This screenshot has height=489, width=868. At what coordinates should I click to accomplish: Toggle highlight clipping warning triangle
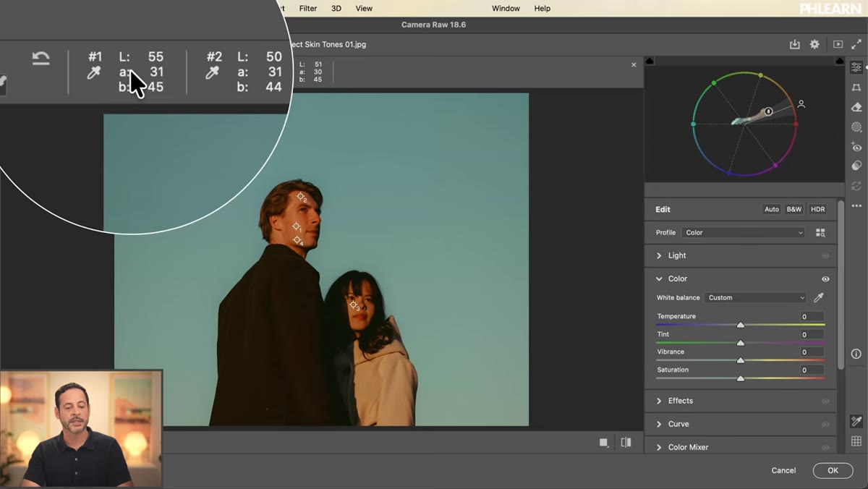pyautogui.click(x=839, y=61)
